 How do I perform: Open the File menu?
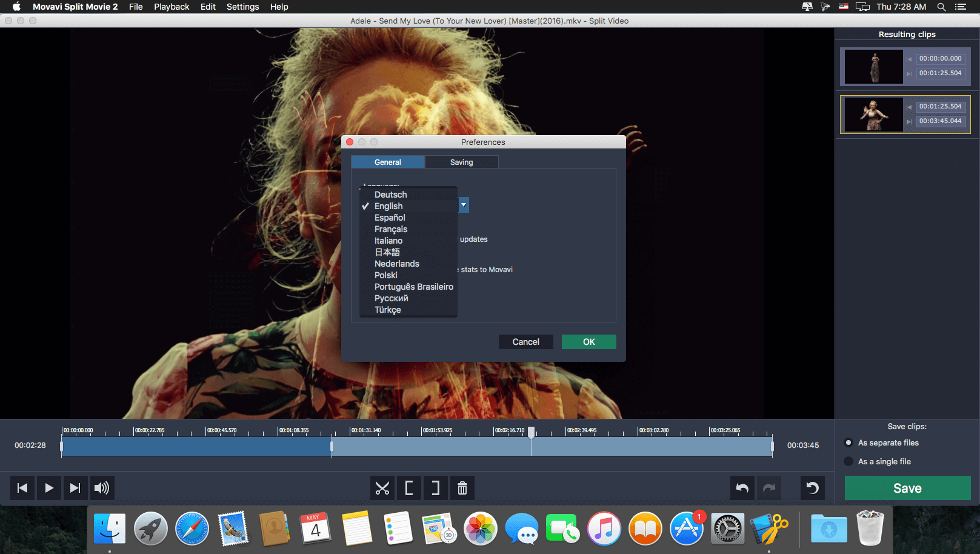[136, 7]
